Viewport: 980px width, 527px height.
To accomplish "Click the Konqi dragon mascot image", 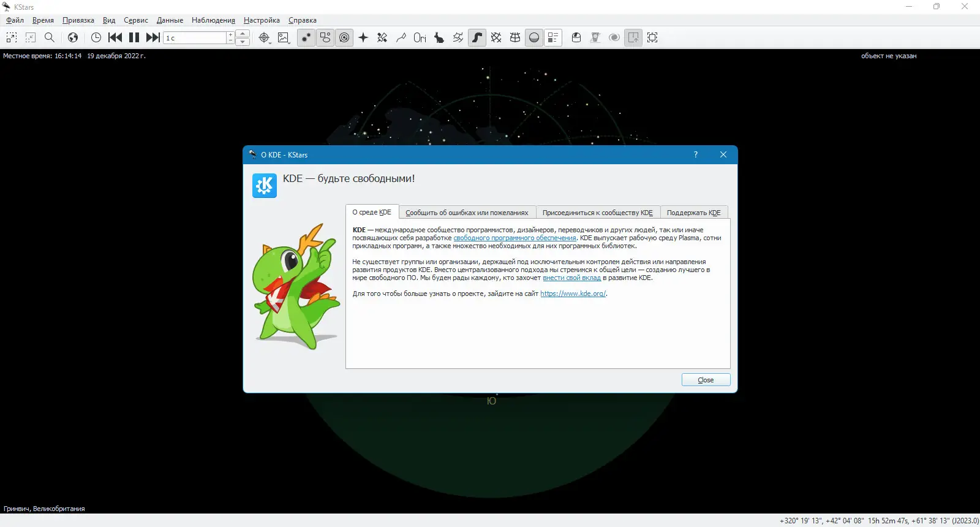I will coord(296,287).
